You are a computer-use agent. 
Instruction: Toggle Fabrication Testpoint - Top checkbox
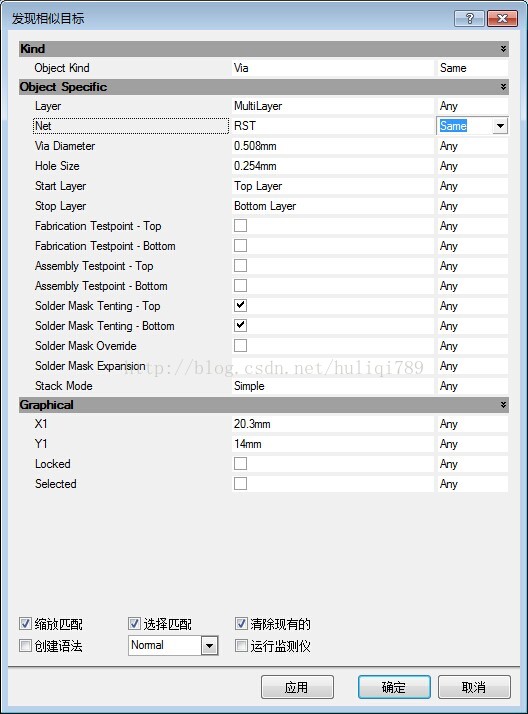tap(240, 225)
